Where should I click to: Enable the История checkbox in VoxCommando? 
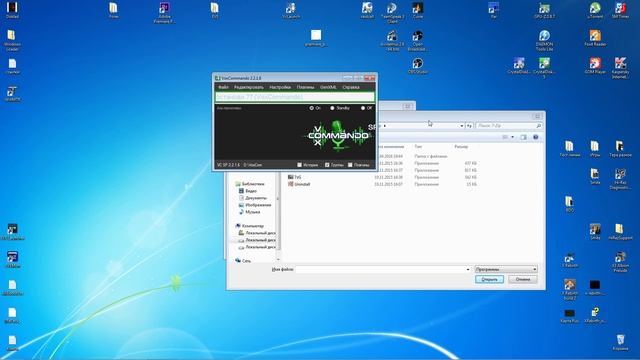click(300, 165)
